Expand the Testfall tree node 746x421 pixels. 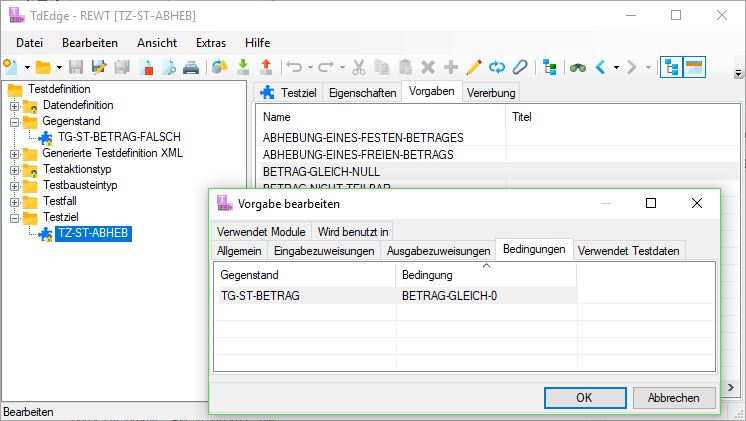click(x=15, y=201)
